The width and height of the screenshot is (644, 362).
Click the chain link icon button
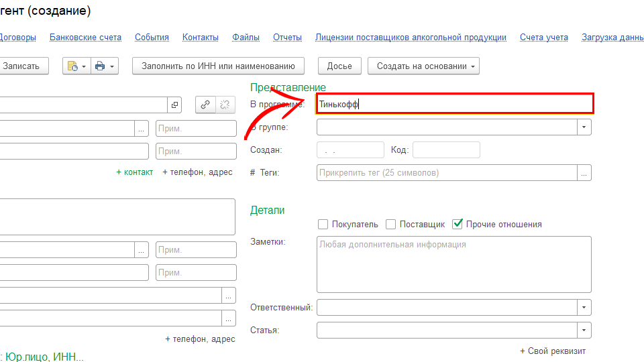205,105
